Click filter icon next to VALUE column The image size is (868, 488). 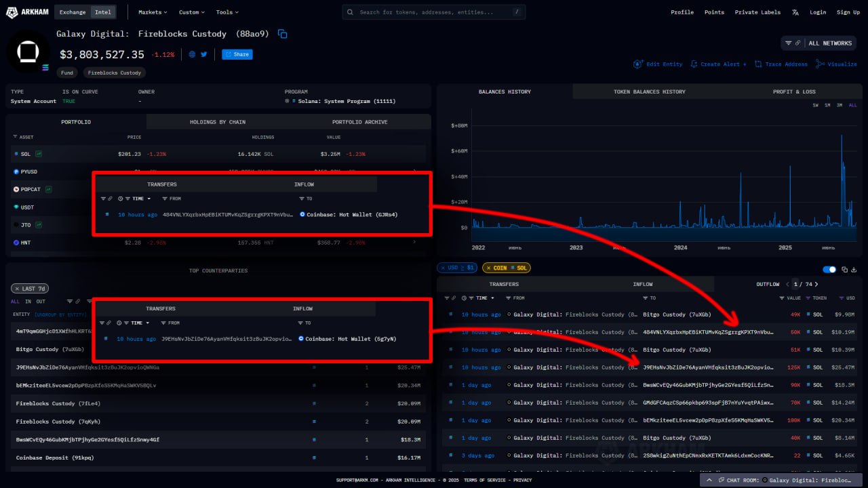782,298
